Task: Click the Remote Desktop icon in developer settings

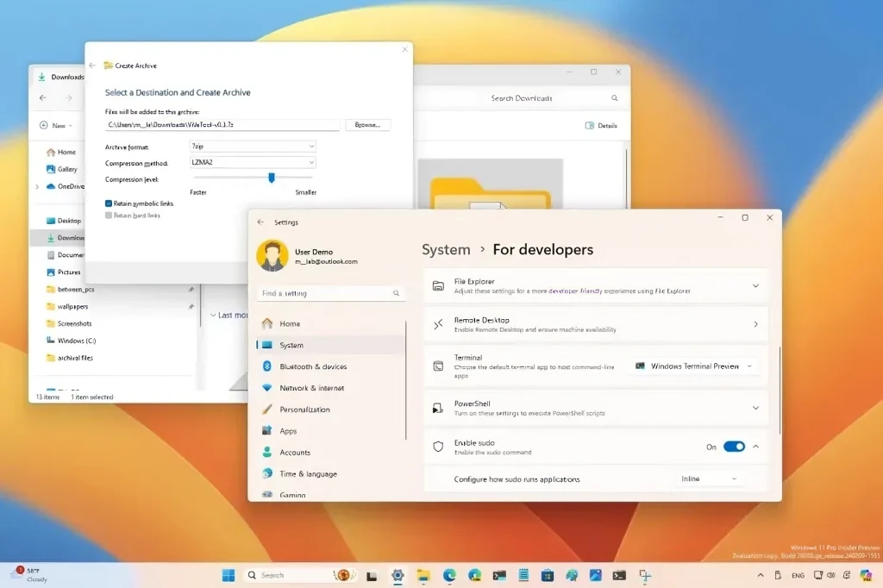Action: coord(440,324)
